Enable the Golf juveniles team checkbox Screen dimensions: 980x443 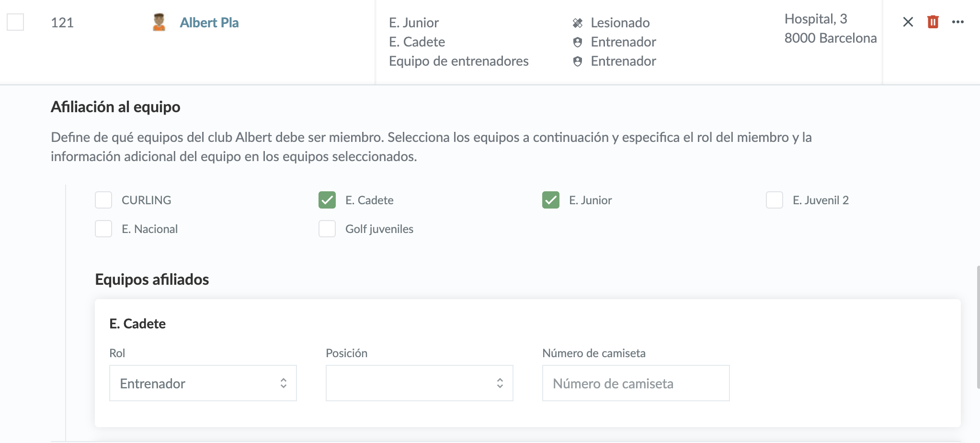coord(327,229)
